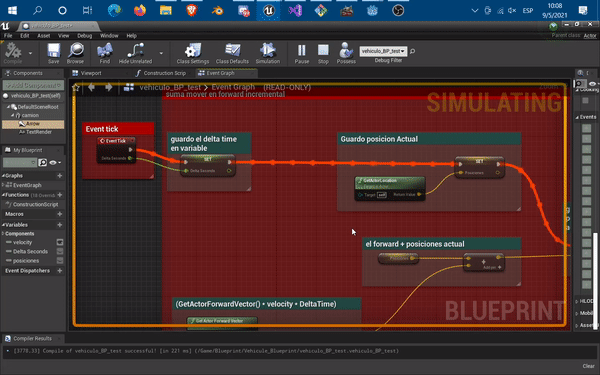Open the Edit menu
The image size is (600, 375).
coord(25,36)
